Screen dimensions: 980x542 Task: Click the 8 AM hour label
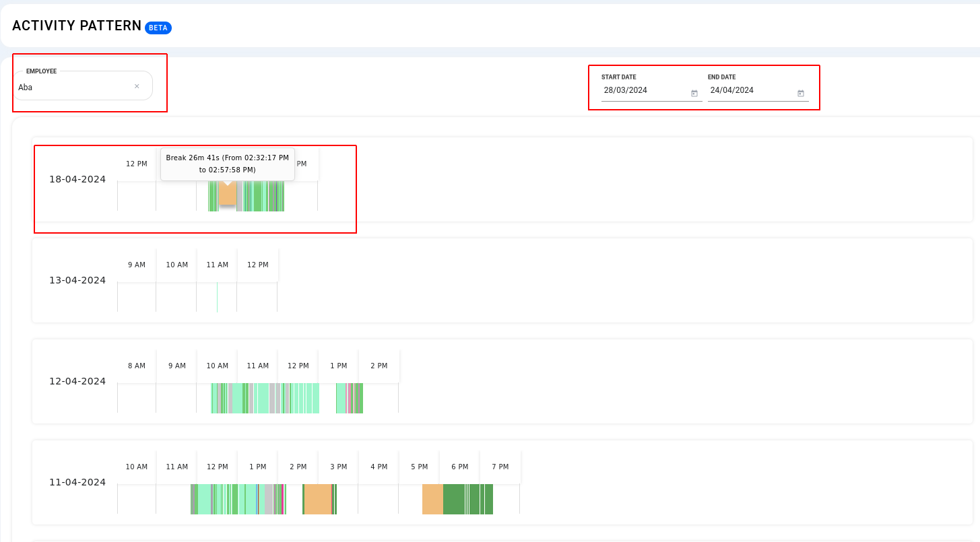137,366
